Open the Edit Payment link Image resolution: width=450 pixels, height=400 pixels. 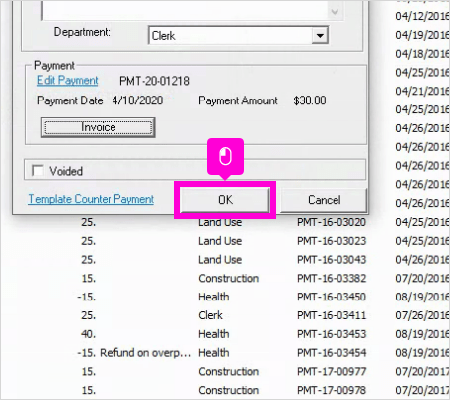pos(68,80)
